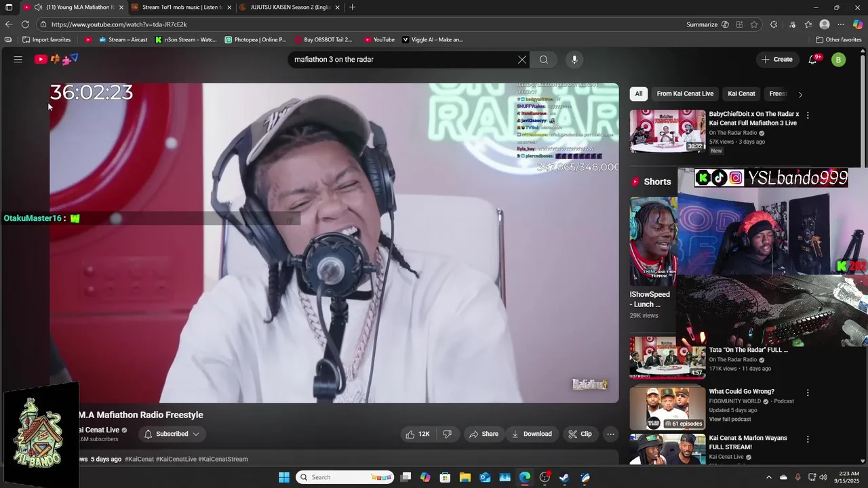This screenshot has width=868, height=488.
Task: Mute the playing Young M.A tab
Action: pyautogui.click(x=38, y=7)
